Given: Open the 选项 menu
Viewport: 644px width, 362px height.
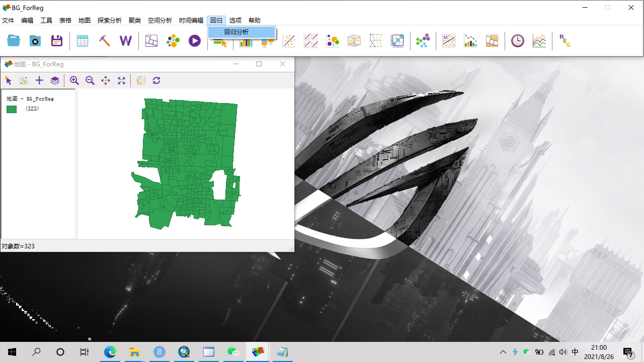Looking at the screenshot, I should click(x=235, y=20).
